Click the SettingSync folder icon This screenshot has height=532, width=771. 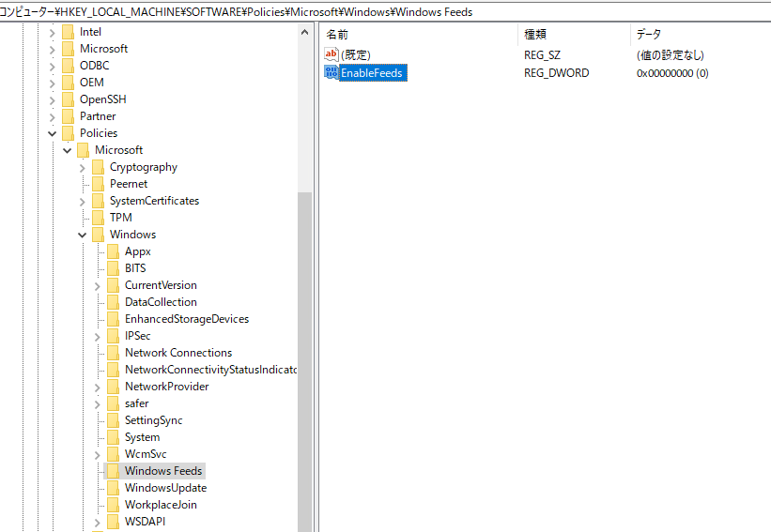tap(113, 420)
